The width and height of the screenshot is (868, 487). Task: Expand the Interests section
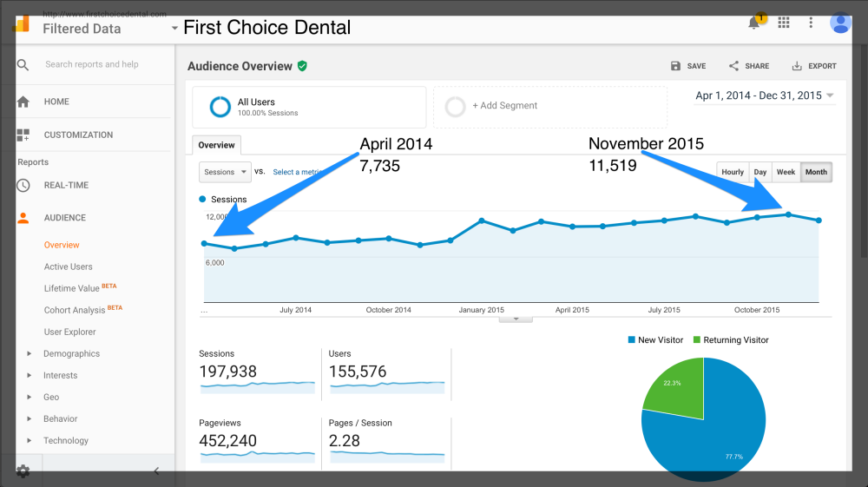pyautogui.click(x=29, y=375)
